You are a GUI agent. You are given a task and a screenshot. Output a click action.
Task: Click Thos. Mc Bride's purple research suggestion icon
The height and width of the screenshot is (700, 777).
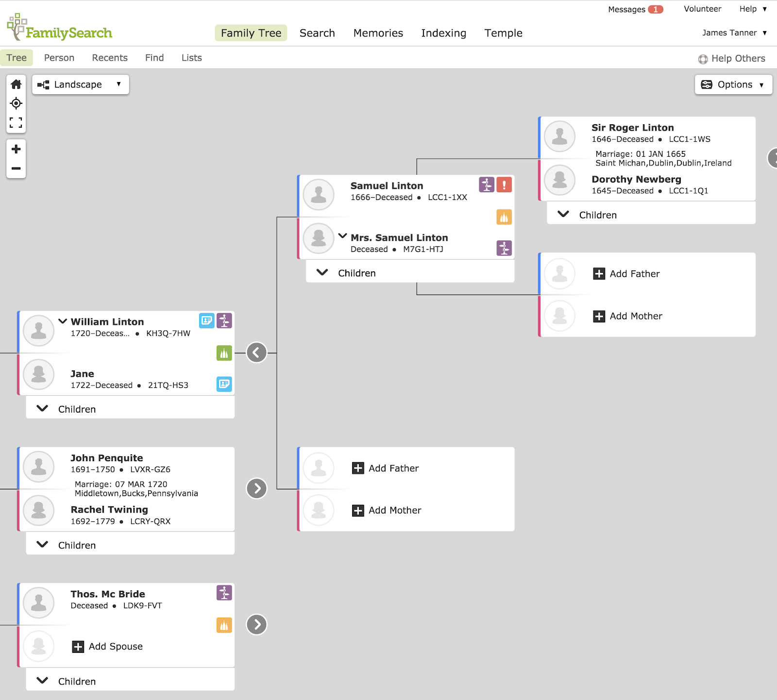(224, 593)
